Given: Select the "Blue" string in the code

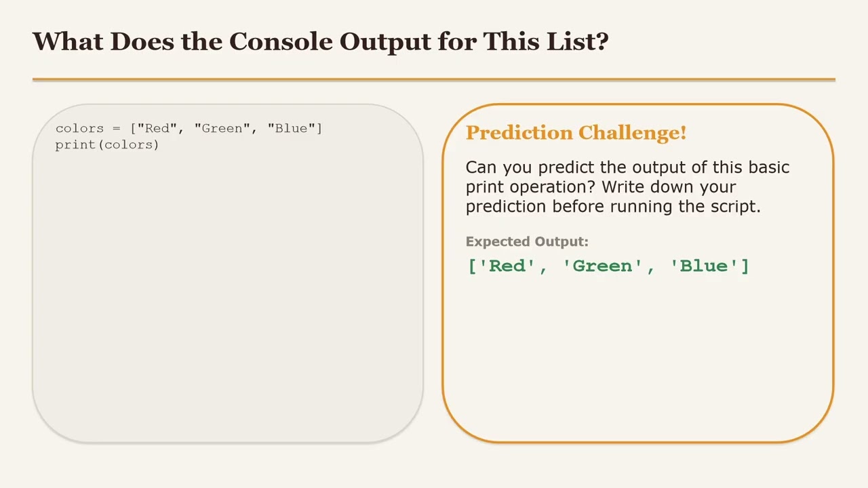Looking at the screenshot, I should (x=292, y=128).
